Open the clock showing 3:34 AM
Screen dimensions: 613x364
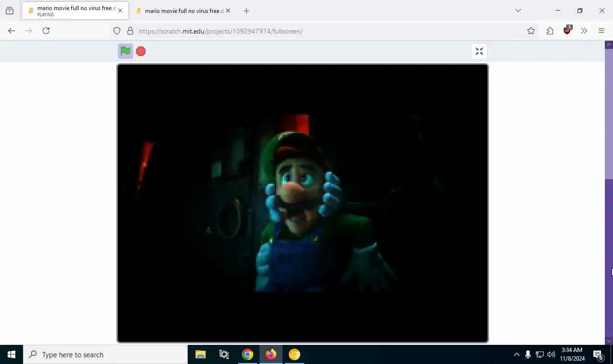(x=572, y=354)
